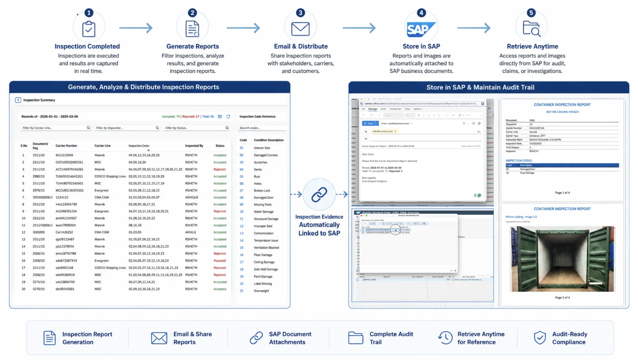Screen dimensions: 638x364
Task: Click the Outlook browser URL address bar
Action: [x=421, y=104]
